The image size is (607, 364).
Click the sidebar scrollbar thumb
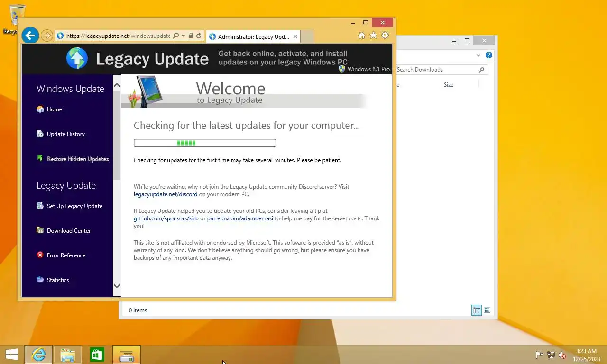(117, 135)
